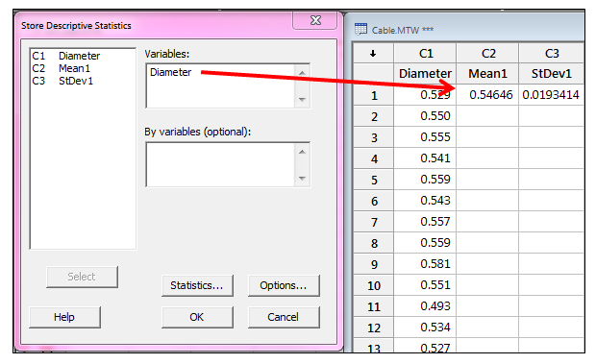596x364 pixels.
Task: Click up arrow of By variables scrollbar
Action: click(x=302, y=152)
